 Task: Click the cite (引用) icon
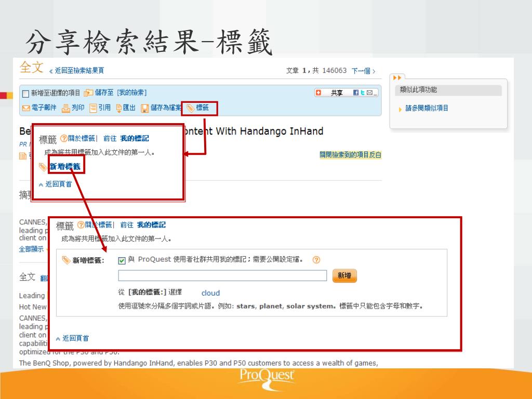(94, 108)
